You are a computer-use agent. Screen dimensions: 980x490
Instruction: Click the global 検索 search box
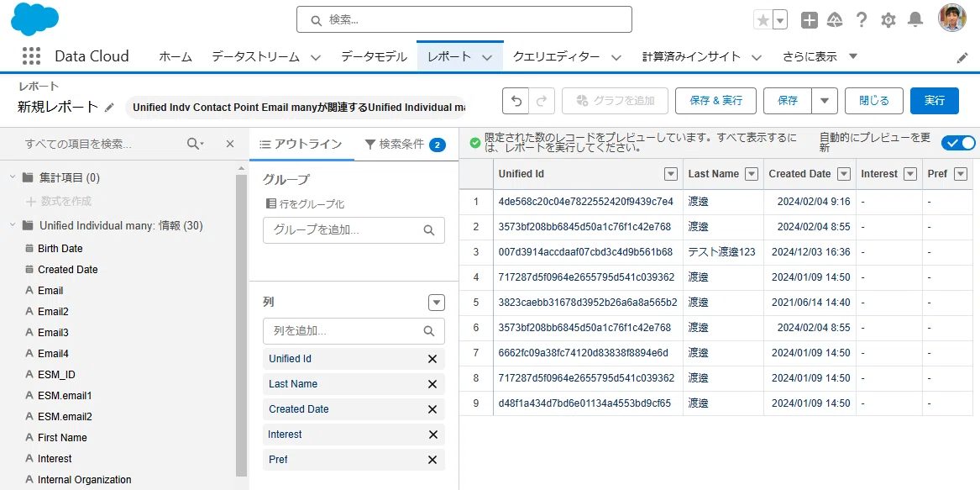pos(464,19)
